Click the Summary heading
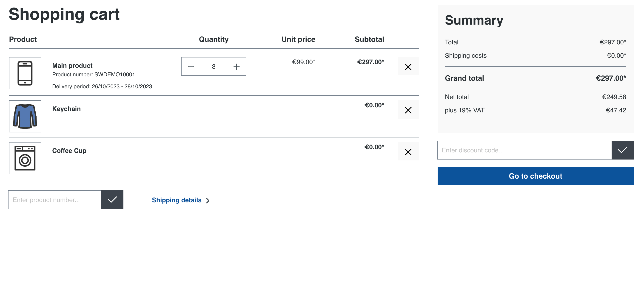The width and height of the screenshot is (644, 291). tap(474, 20)
